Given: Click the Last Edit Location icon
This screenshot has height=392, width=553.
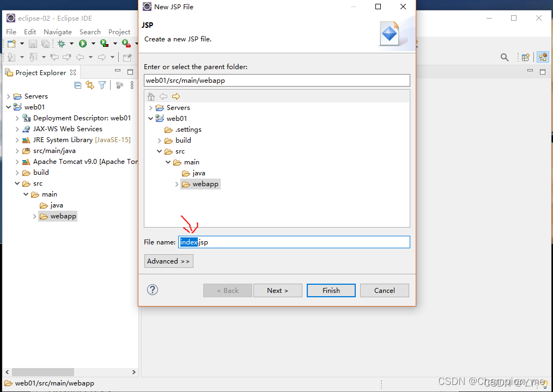Looking at the screenshot, I should [x=54, y=57].
